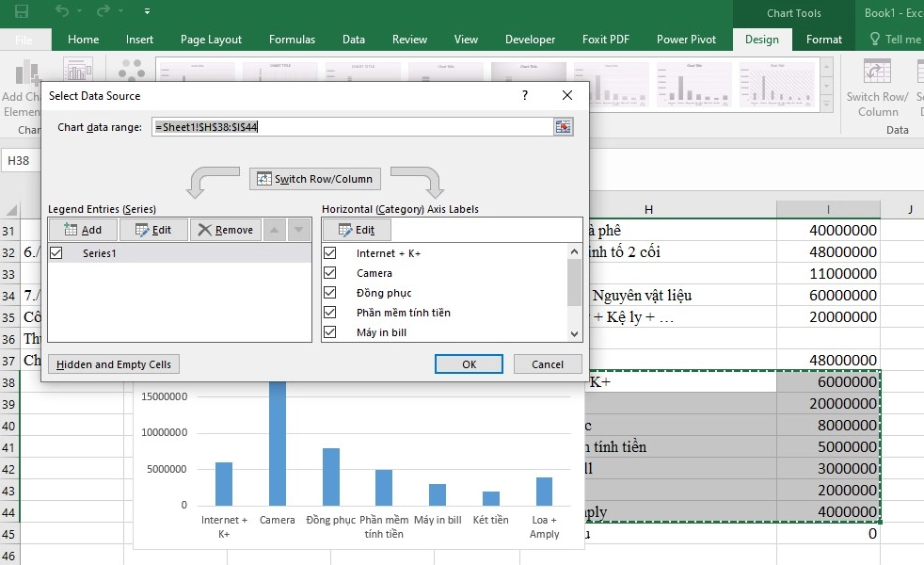Close the Select Data Source dialog
Viewport: 924px width, 565px height.
pos(566,95)
